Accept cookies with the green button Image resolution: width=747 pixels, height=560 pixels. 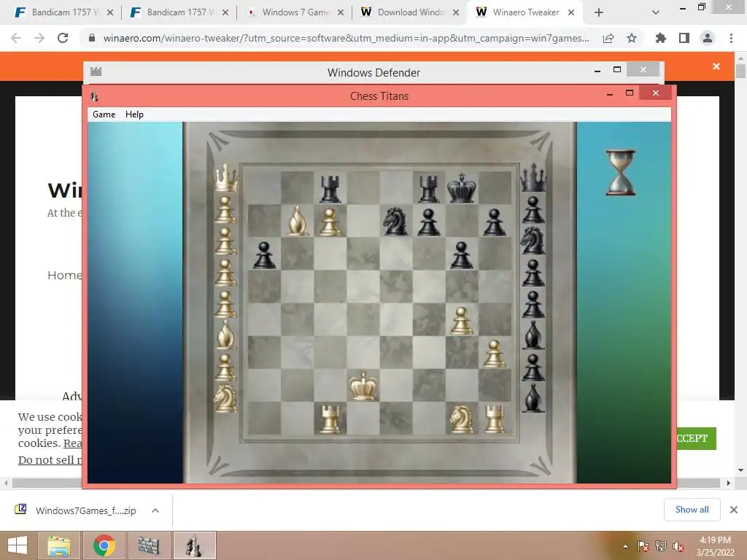point(696,438)
